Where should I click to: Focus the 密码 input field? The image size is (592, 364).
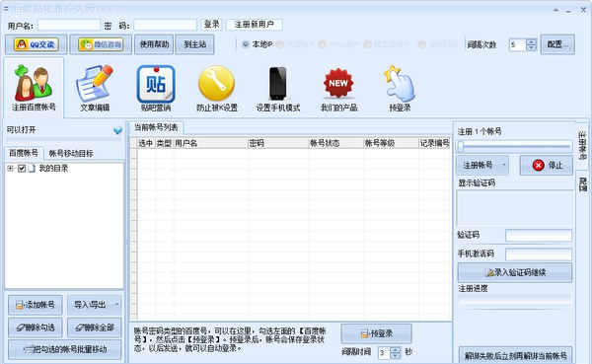166,26
